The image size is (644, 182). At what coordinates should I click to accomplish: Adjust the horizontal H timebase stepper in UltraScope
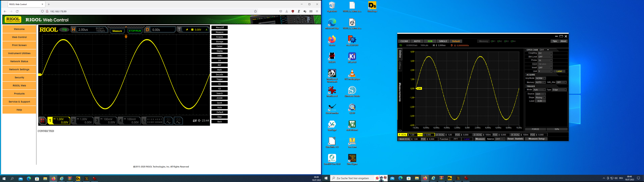tap(437, 46)
